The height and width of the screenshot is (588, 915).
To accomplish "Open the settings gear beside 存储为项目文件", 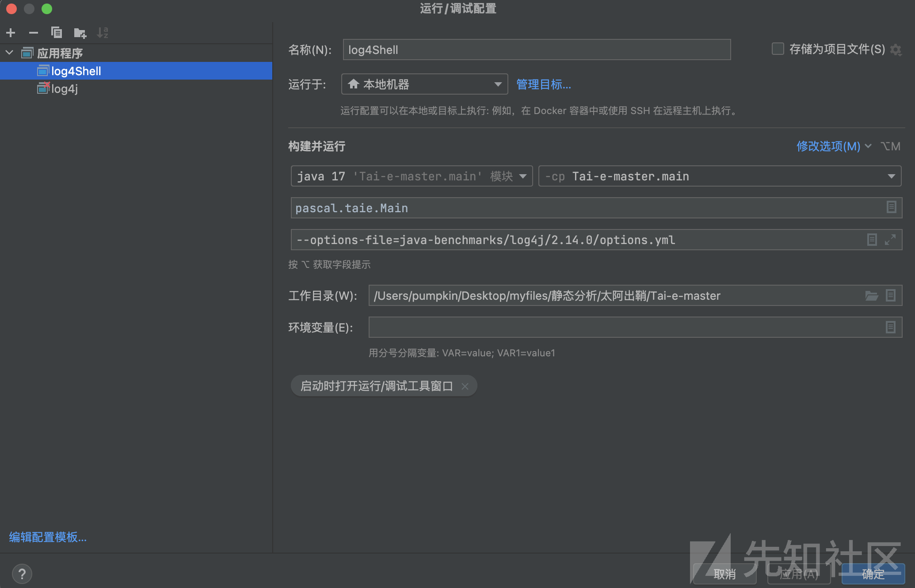I will coord(896,50).
